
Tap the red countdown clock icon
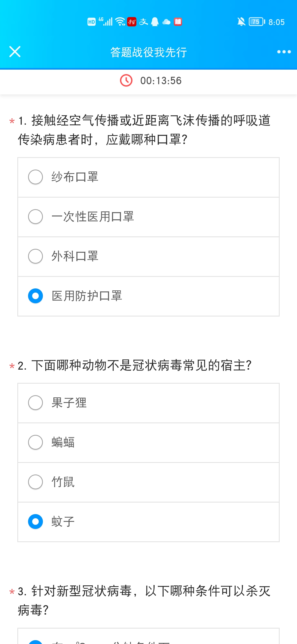tap(126, 80)
